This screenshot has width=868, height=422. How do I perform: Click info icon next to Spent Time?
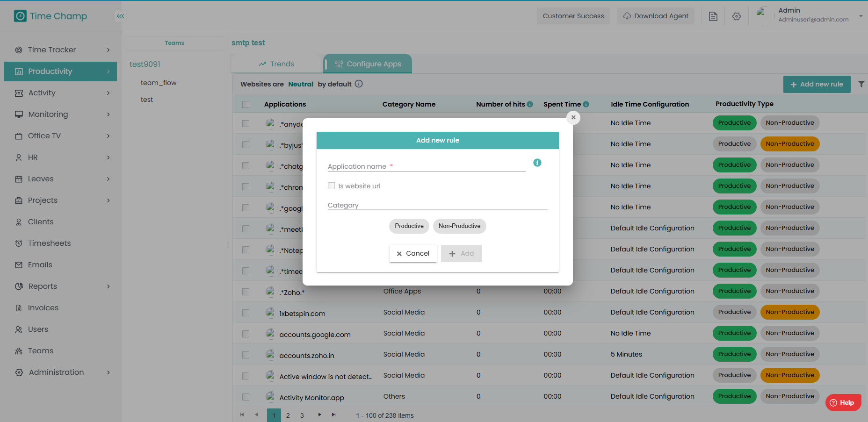[x=586, y=104]
